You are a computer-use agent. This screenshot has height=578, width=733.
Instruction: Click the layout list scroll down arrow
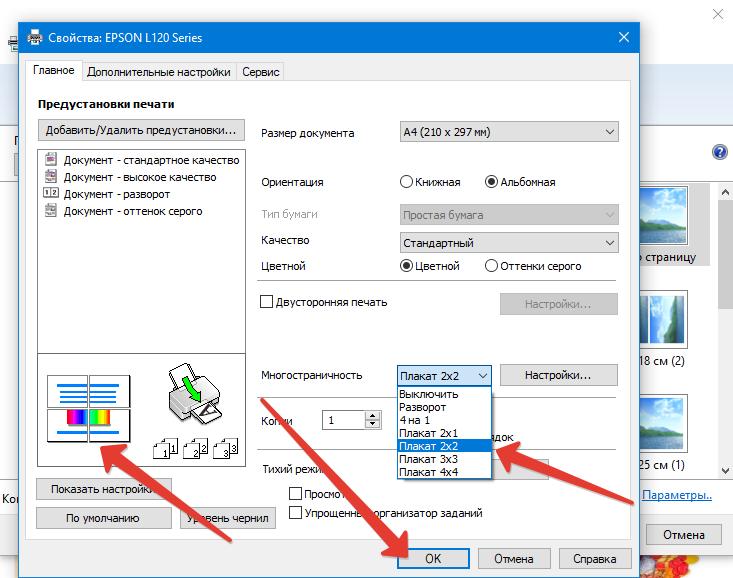tap(725, 470)
